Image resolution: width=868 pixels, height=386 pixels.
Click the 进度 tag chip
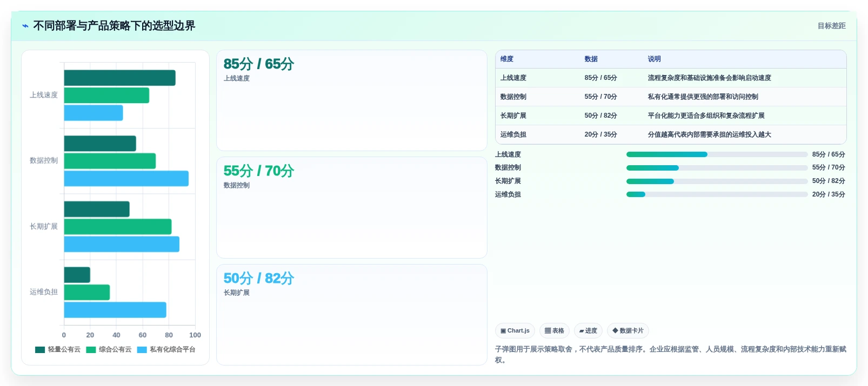click(588, 330)
